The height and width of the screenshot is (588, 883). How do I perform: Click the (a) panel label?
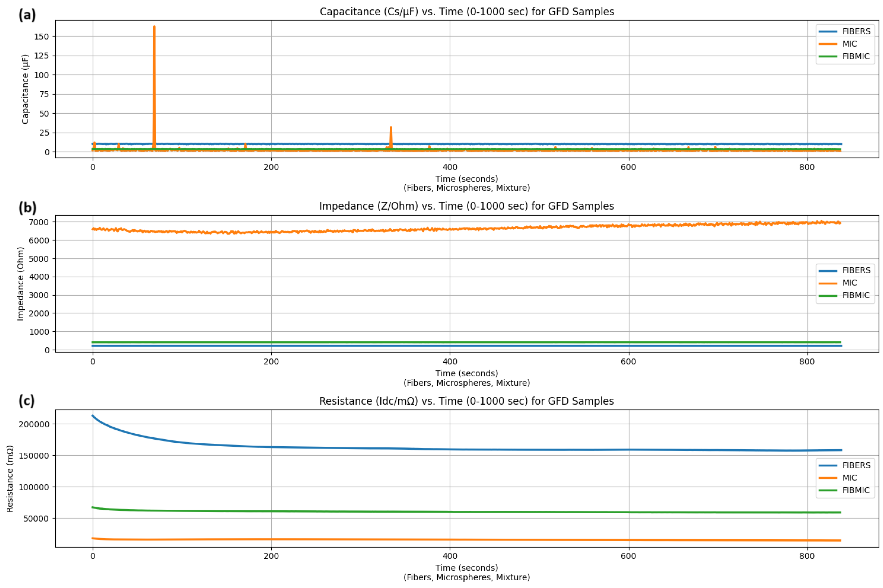[27, 15]
